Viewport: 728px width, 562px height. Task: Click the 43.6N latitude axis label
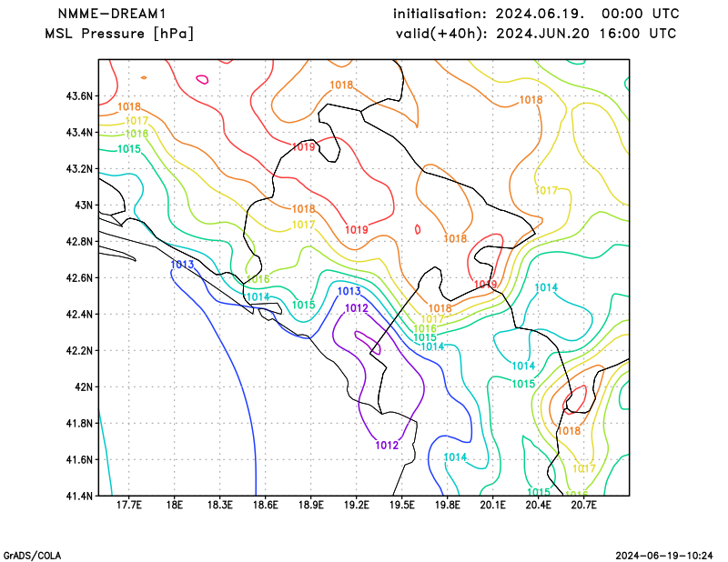[79, 96]
